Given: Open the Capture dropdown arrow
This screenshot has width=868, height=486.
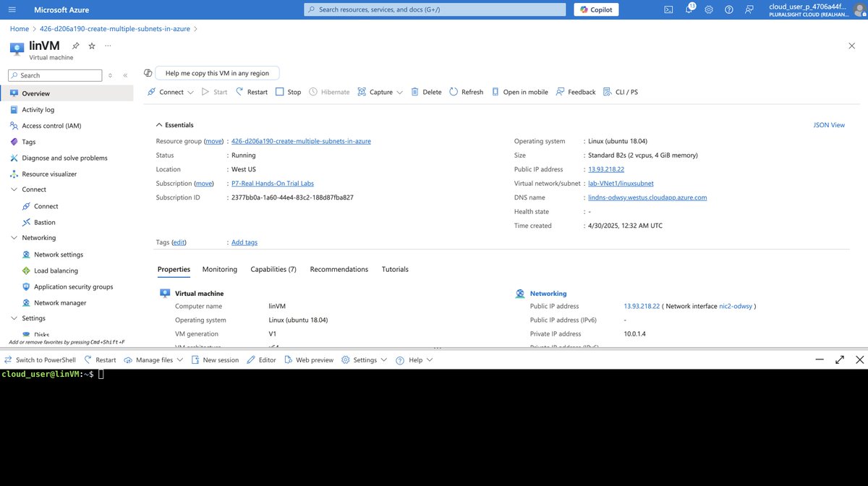Looking at the screenshot, I should point(399,93).
